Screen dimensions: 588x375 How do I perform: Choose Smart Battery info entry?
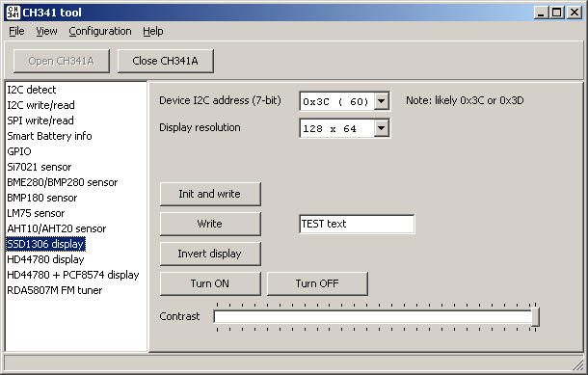(49, 136)
